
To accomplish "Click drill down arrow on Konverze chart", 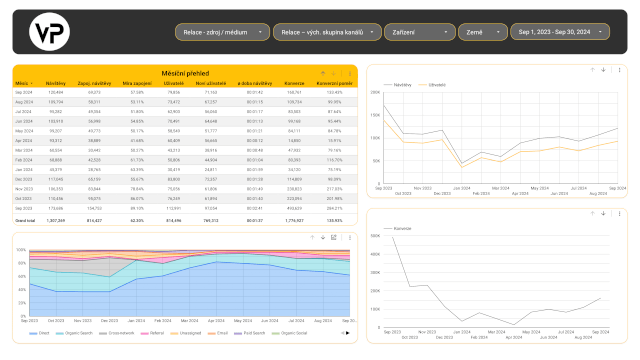I will pos(603,213).
